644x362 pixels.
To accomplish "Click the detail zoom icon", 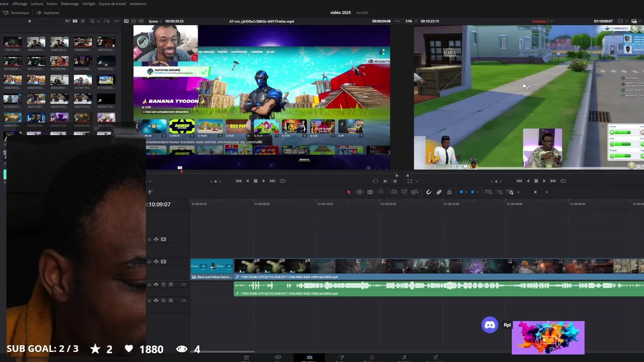I will [x=500, y=192].
